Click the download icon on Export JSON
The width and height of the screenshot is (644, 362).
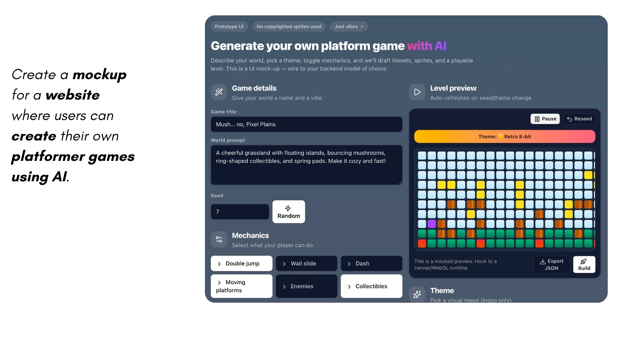click(x=542, y=261)
